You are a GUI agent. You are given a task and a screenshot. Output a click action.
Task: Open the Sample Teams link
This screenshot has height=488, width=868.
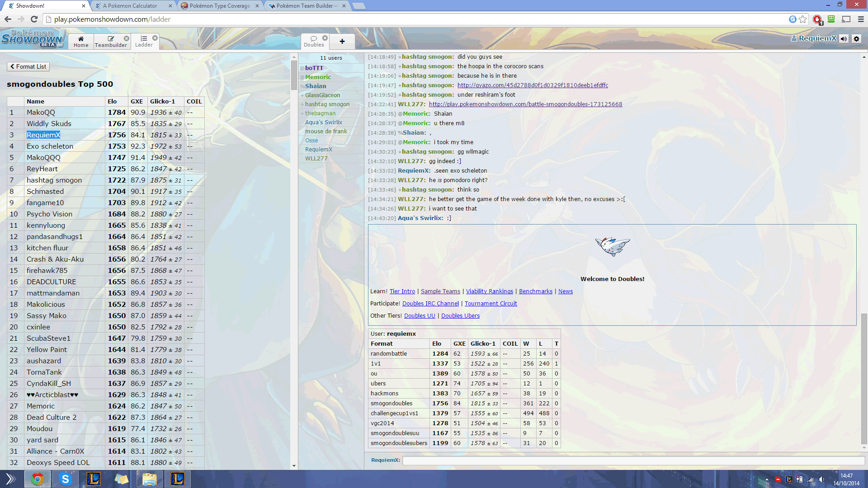tap(440, 291)
